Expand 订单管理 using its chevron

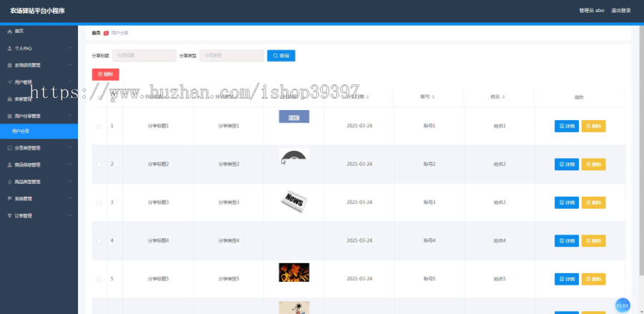(70, 215)
